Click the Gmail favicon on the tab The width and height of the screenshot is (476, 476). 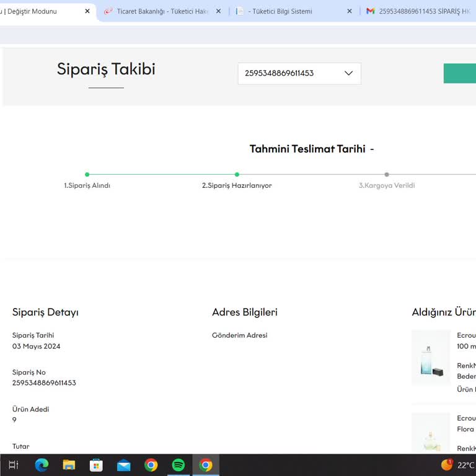[x=371, y=11]
